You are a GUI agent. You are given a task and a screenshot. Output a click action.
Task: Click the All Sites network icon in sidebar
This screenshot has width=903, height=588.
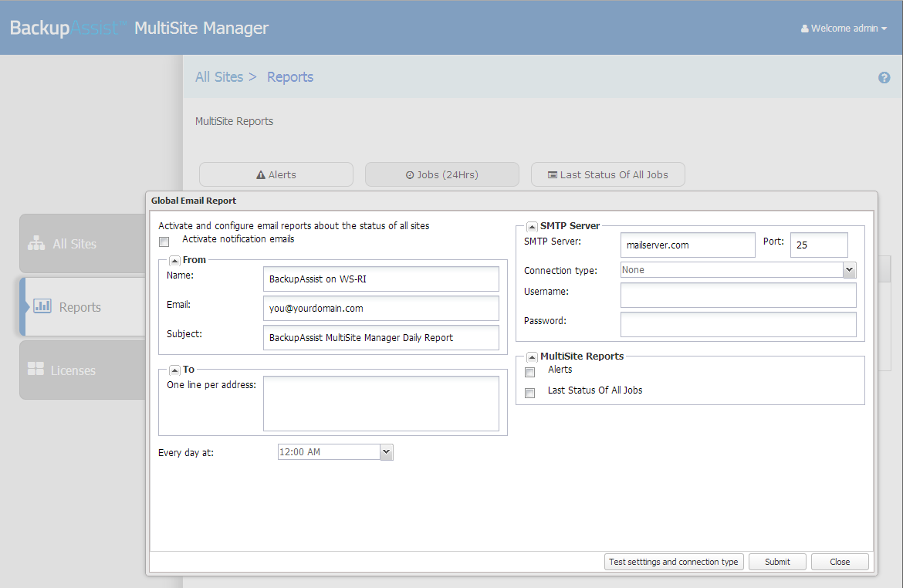pos(36,244)
